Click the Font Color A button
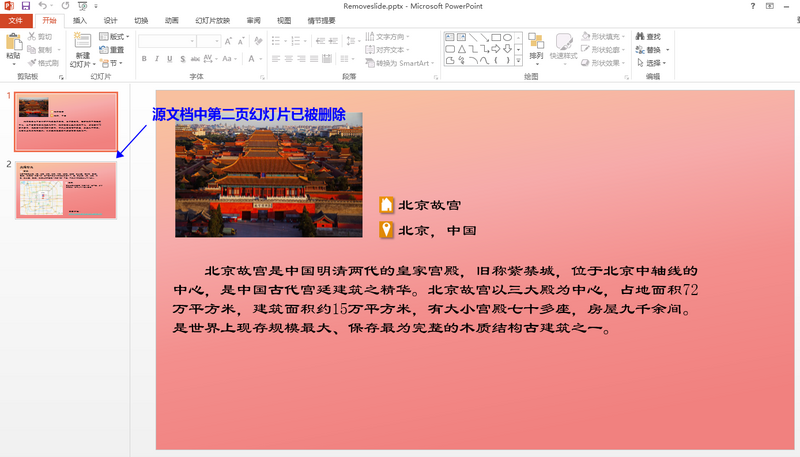 [251, 59]
